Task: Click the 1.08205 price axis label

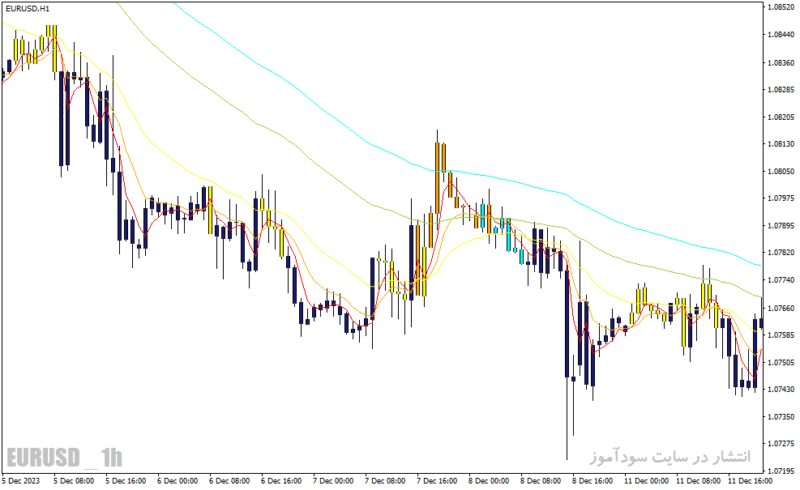Action: (x=781, y=117)
